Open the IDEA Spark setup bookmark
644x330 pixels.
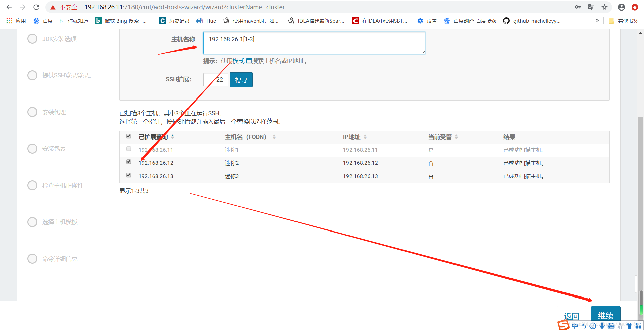pyautogui.click(x=316, y=21)
